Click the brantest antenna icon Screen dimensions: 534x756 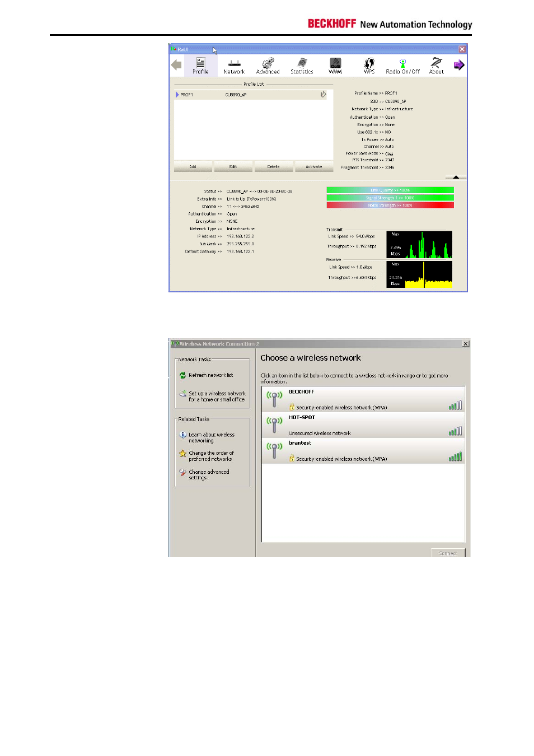274,450
